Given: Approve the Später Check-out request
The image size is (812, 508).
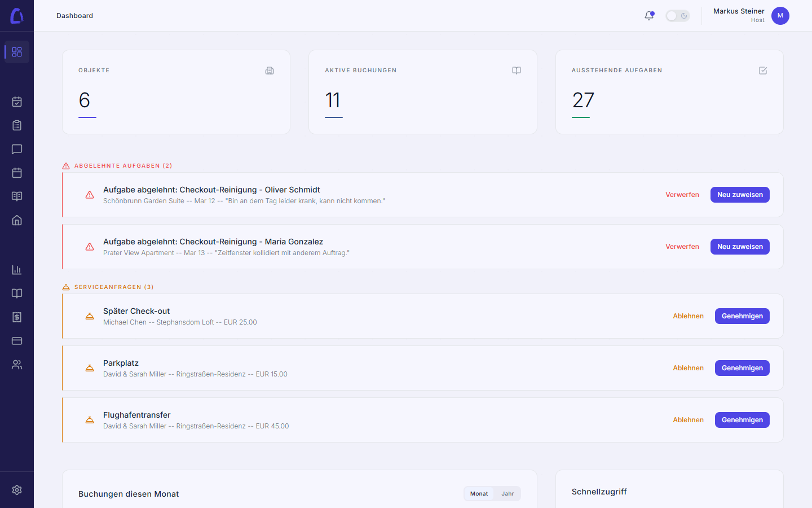Looking at the screenshot, I should 742,316.
